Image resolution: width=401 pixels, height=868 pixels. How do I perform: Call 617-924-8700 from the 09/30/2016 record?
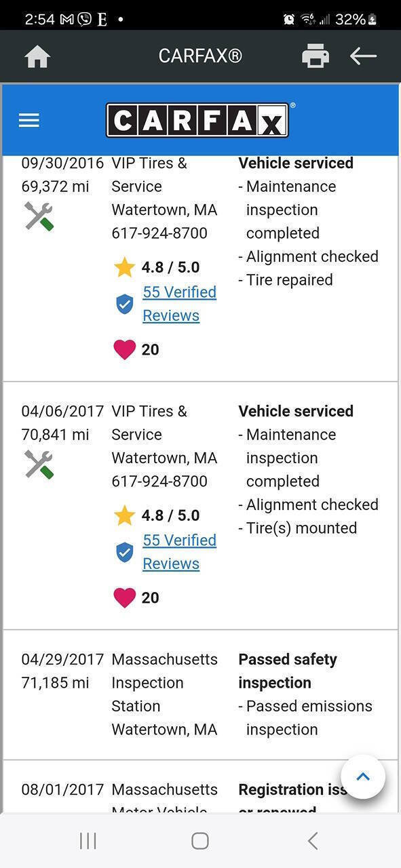coord(159,233)
